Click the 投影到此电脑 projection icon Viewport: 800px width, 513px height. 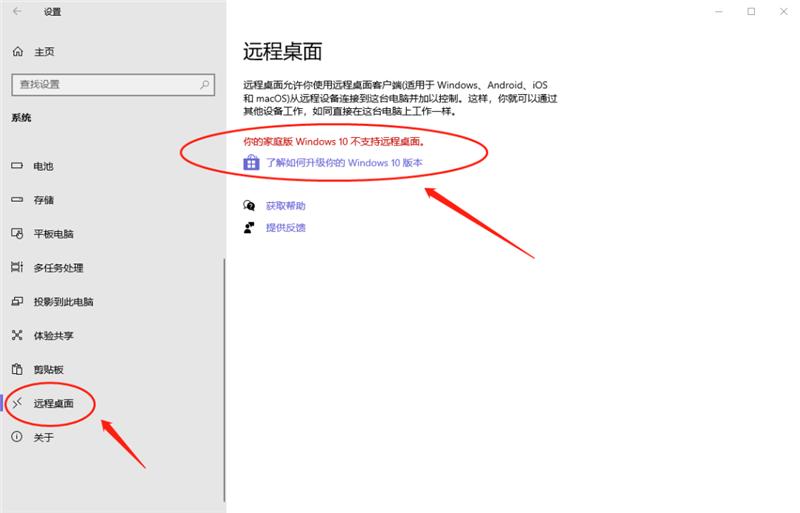(x=17, y=301)
